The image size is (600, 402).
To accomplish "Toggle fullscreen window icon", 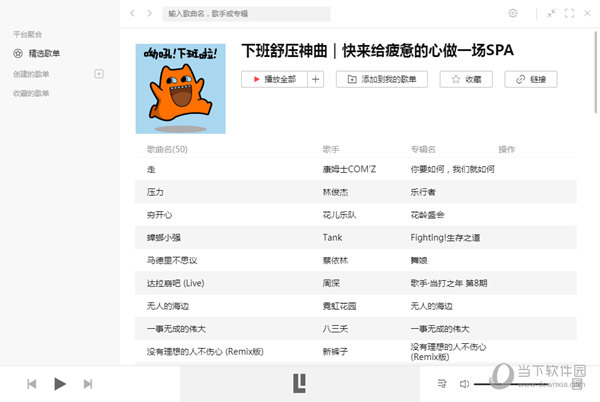I will point(569,13).
